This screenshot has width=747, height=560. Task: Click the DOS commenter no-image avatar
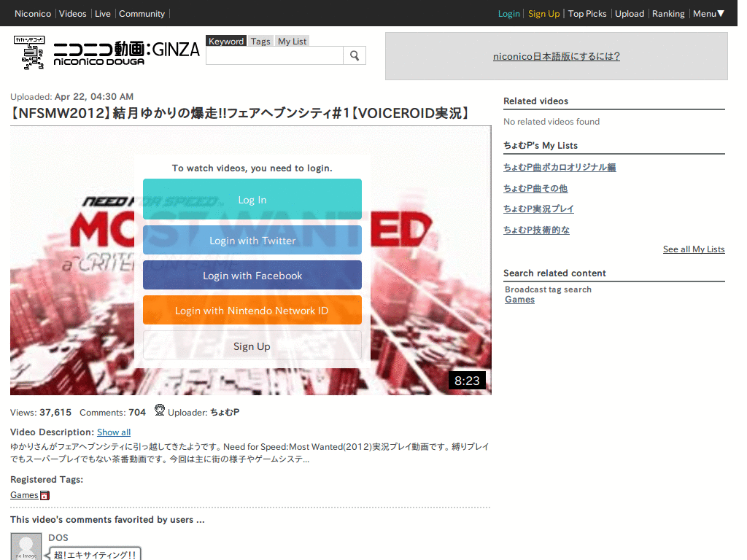pos(26,547)
